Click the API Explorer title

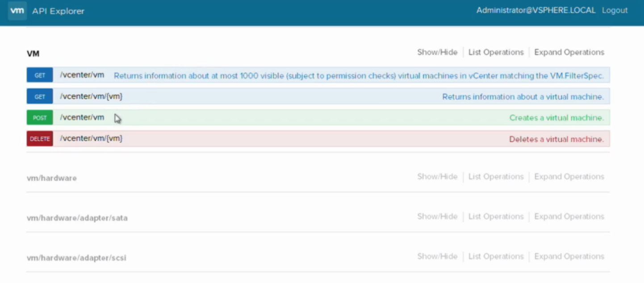click(58, 11)
